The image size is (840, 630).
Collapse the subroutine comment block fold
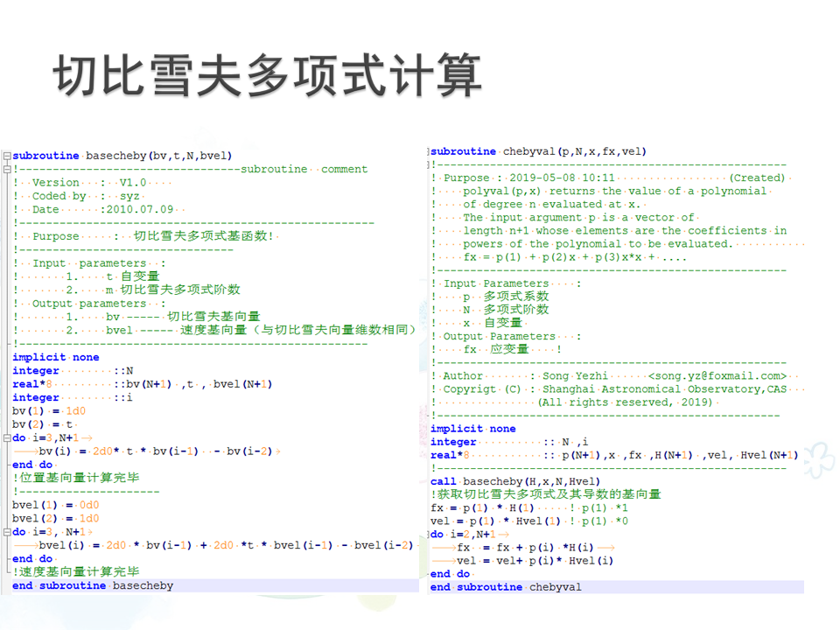[x=6, y=170]
